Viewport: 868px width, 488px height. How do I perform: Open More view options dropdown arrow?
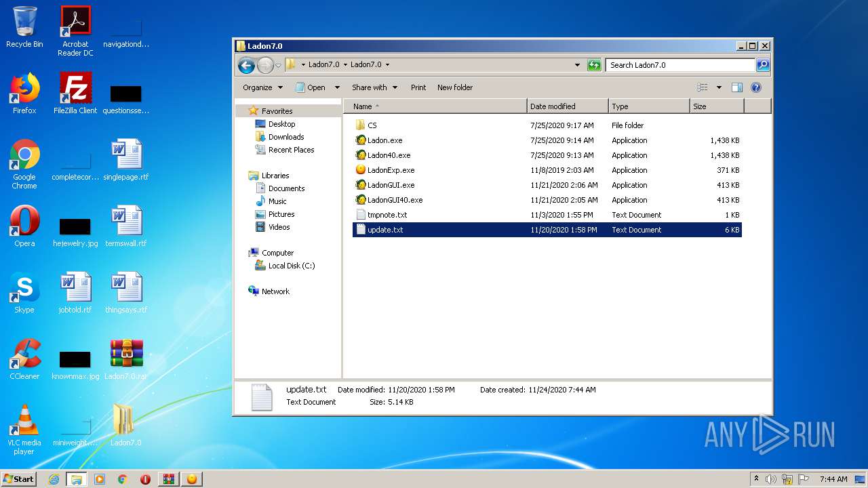click(719, 87)
